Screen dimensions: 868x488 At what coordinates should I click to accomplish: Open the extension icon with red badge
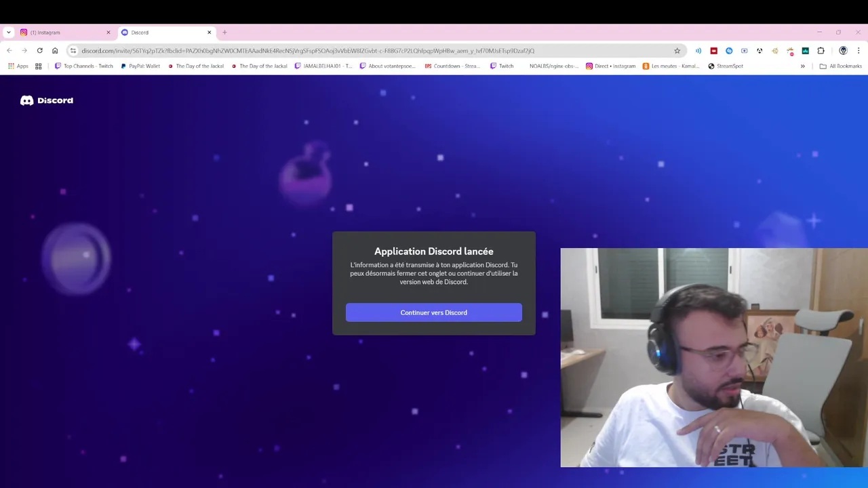pos(790,51)
